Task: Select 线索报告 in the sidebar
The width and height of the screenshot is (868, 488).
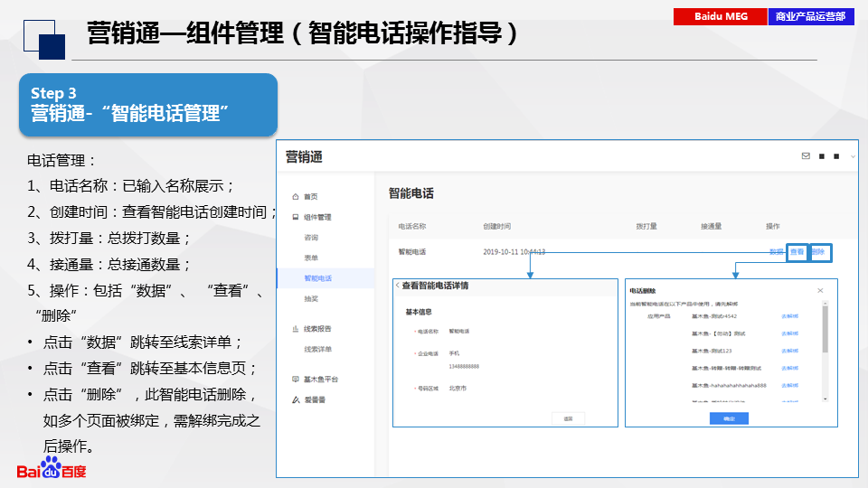Action: pyautogui.click(x=317, y=329)
